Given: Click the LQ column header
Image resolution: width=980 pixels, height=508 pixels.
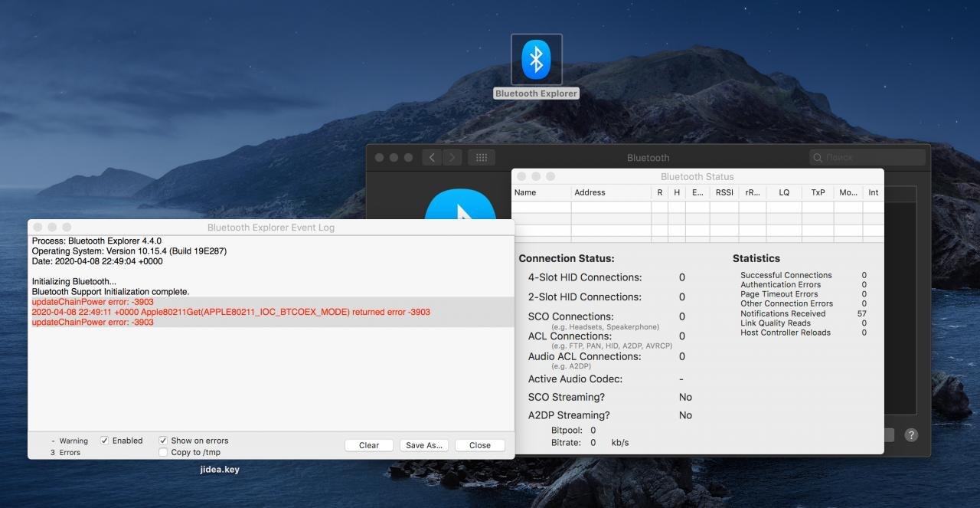Looking at the screenshot, I should (784, 192).
